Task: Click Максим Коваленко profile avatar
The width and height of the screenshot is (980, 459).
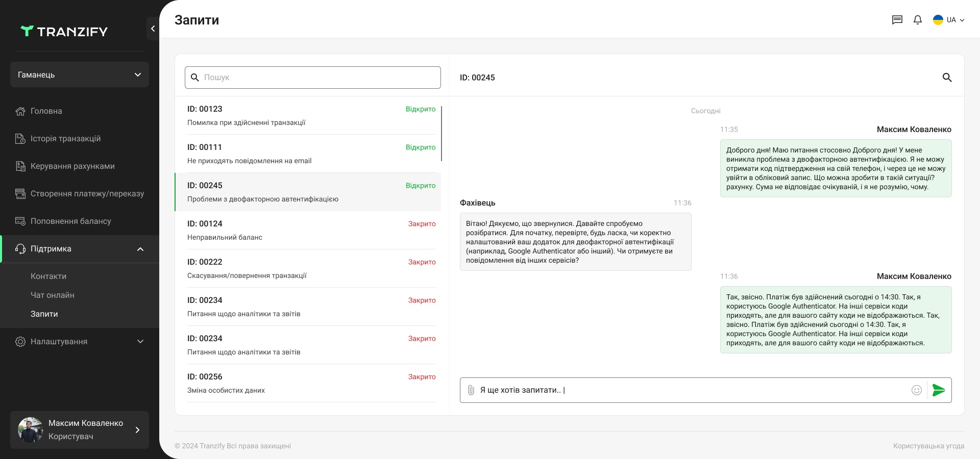Action: 31,430
